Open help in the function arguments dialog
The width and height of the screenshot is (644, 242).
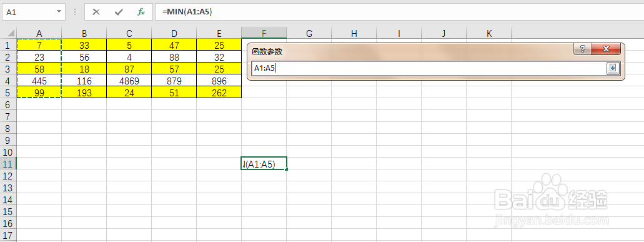click(582, 49)
